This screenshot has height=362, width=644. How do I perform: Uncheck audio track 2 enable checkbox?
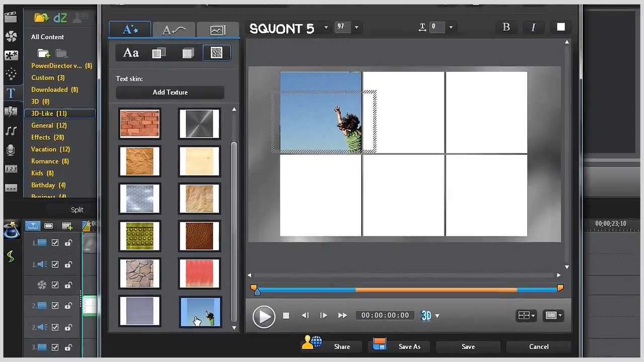coord(55,327)
